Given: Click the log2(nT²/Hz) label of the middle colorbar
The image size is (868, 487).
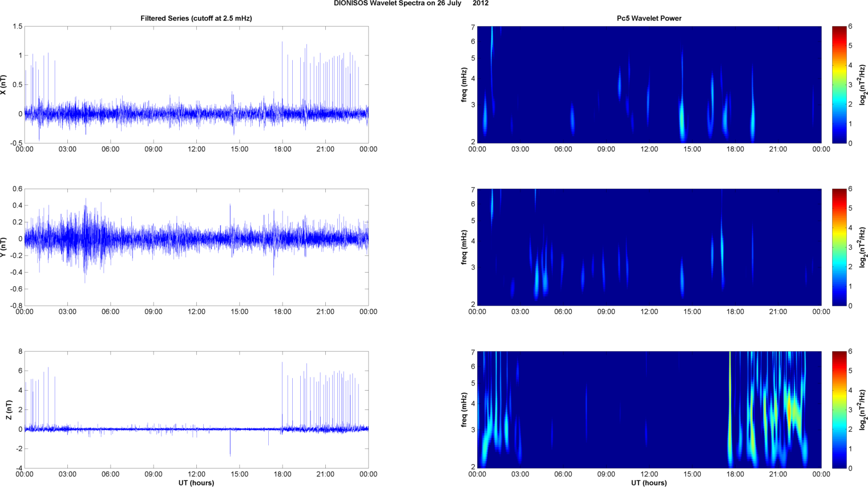Looking at the screenshot, I should pos(863,247).
